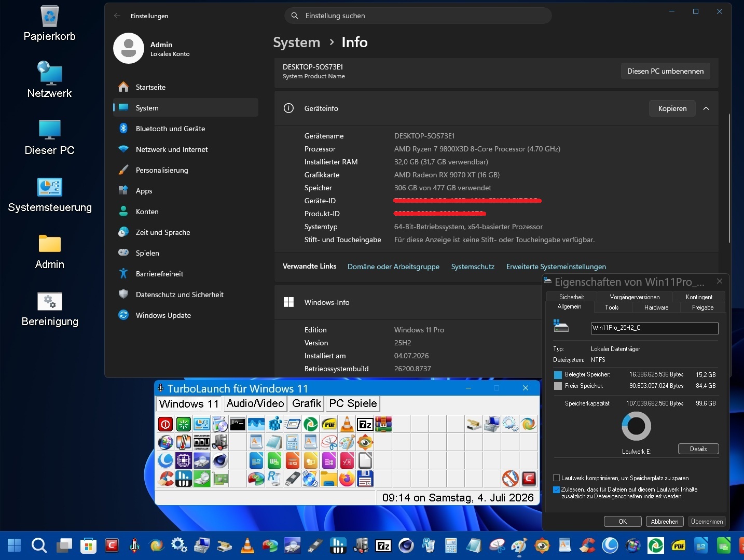The height and width of the screenshot is (560, 744).
Task: Open the green graphics card icon in TurboLaunch
Action: click(x=219, y=479)
